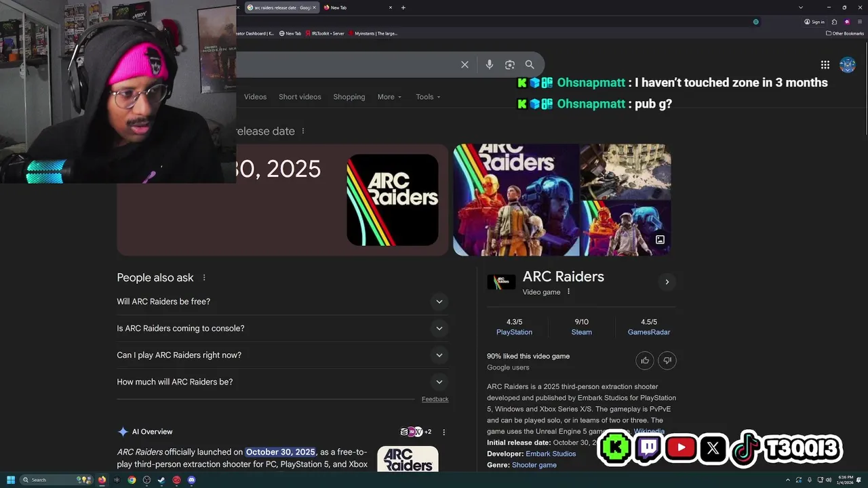The width and height of the screenshot is (868, 488).
Task: Open Other Bookmarks folder
Action: tap(845, 33)
